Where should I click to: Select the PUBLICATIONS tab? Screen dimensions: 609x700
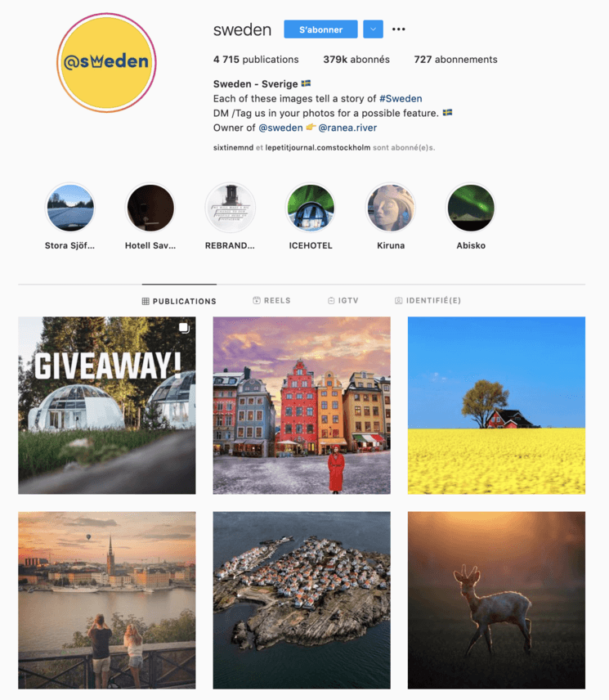(x=179, y=301)
